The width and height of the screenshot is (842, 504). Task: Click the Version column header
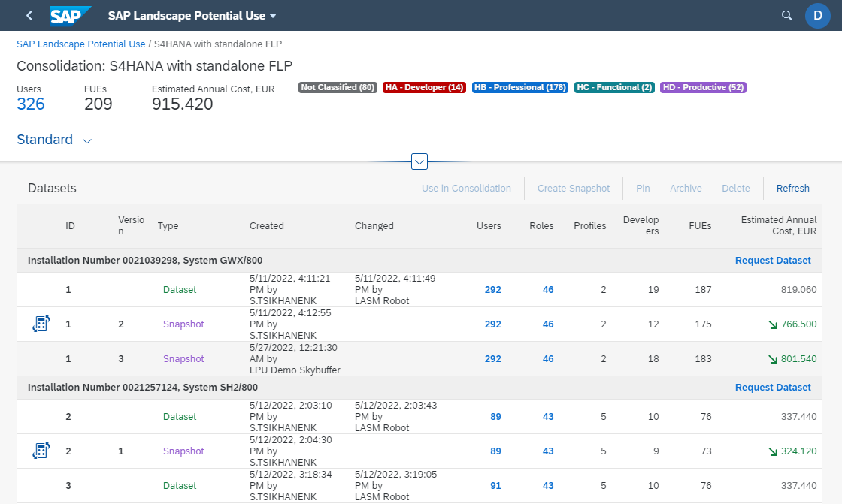[x=131, y=225]
